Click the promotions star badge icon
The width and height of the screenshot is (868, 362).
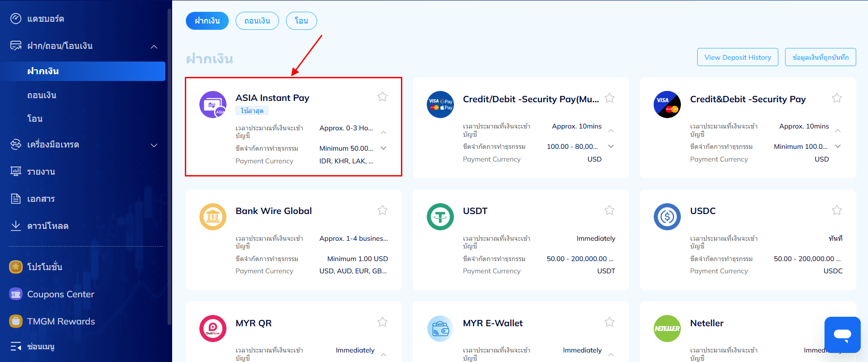(16, 267)
